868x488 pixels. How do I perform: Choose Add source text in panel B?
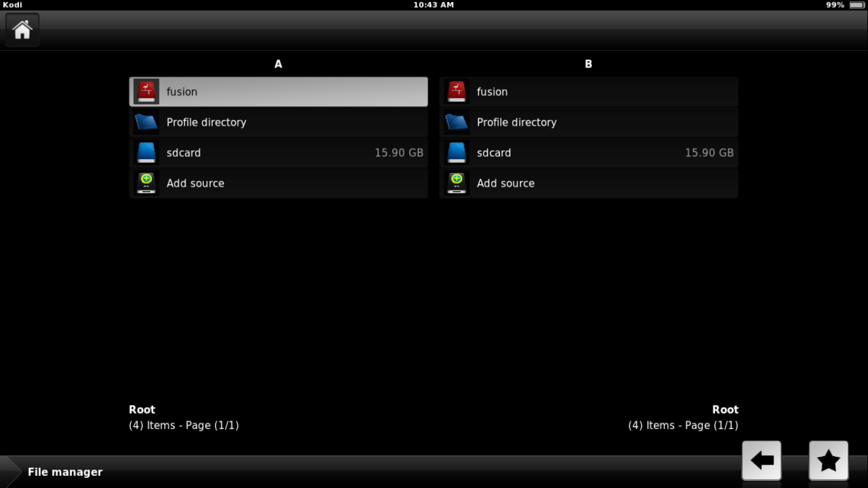[506, 183]
